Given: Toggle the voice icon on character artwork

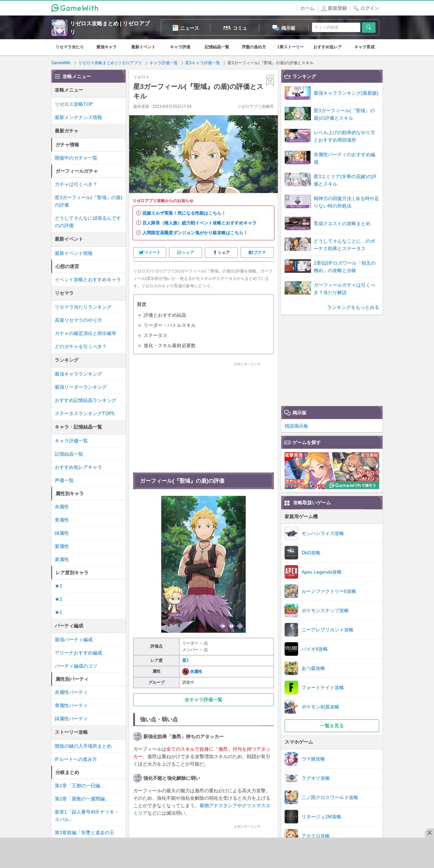Looking at the screenshot, I should point(223,626).
